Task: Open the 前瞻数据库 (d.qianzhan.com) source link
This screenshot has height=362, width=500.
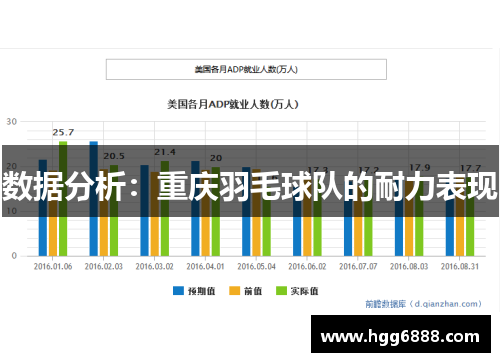Action: coord(423,304)
